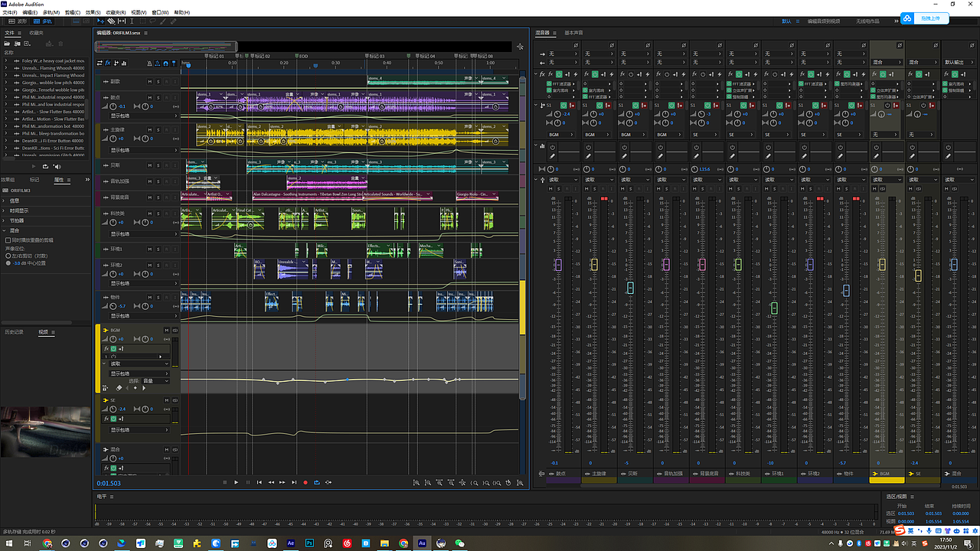Switch to the 收藏夹 tab
This screenshot has width=980, height=551.
coord(36,33)
